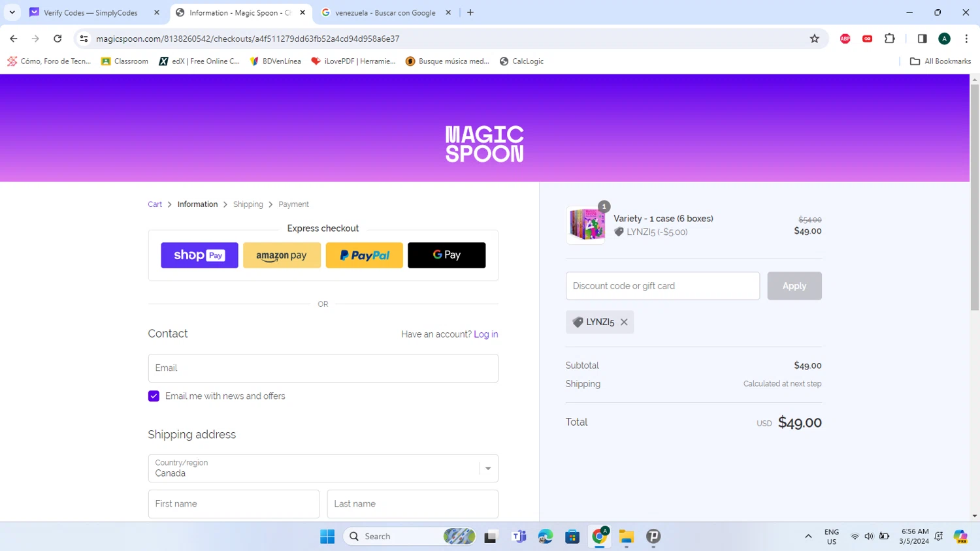Pay with Shop Pay button
This screenshot has width=980, height=551.
(199, 255)
